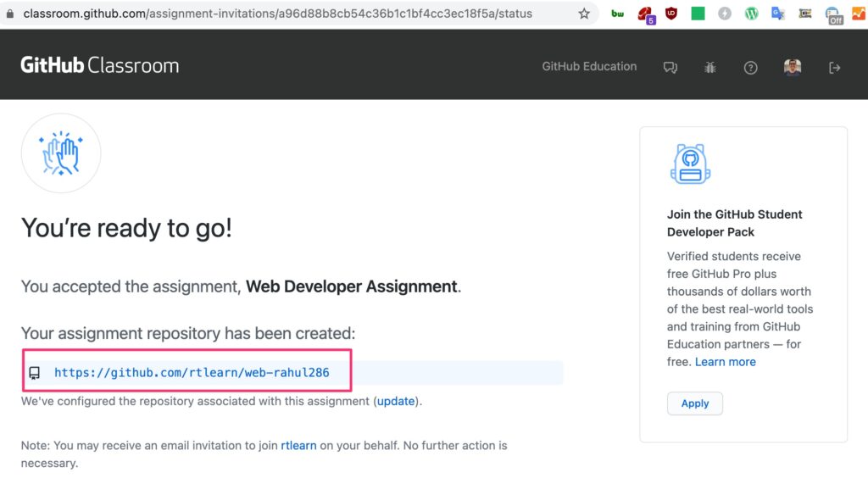The height and width of the screenshot is (478, 868).
Task: Open the discussions chat icon in header
Action: [670, 68]
